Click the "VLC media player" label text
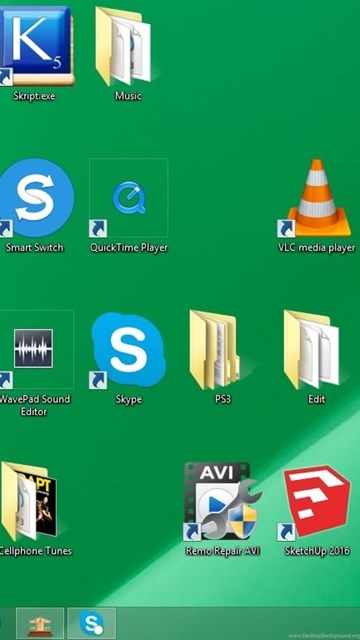Viewport: 360px width, 640px height. point(317,248)
